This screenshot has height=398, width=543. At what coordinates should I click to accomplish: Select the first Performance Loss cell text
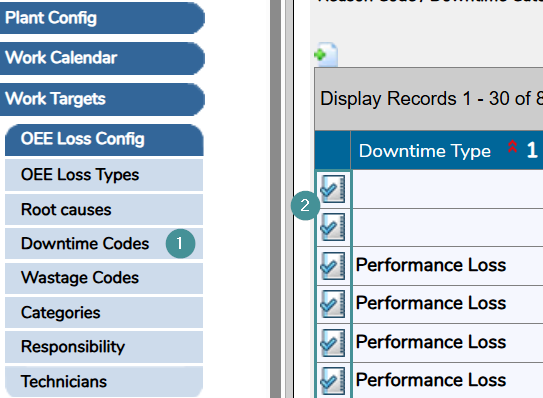(431, 265)
